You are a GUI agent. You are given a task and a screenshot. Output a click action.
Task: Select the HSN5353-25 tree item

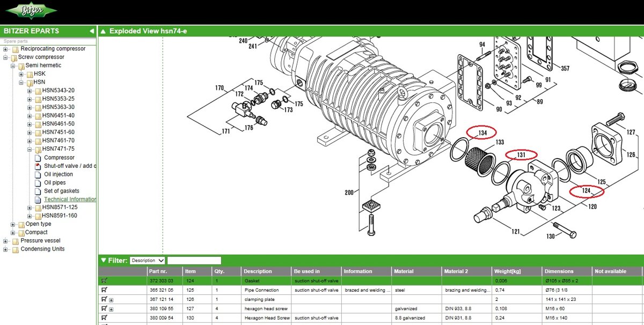pos(58,99)
